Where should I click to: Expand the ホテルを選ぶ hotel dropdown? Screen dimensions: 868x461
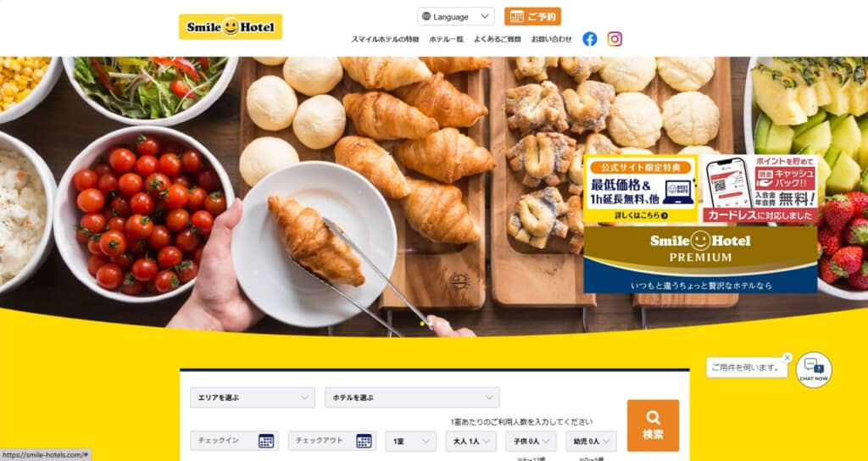click(412, 397)
